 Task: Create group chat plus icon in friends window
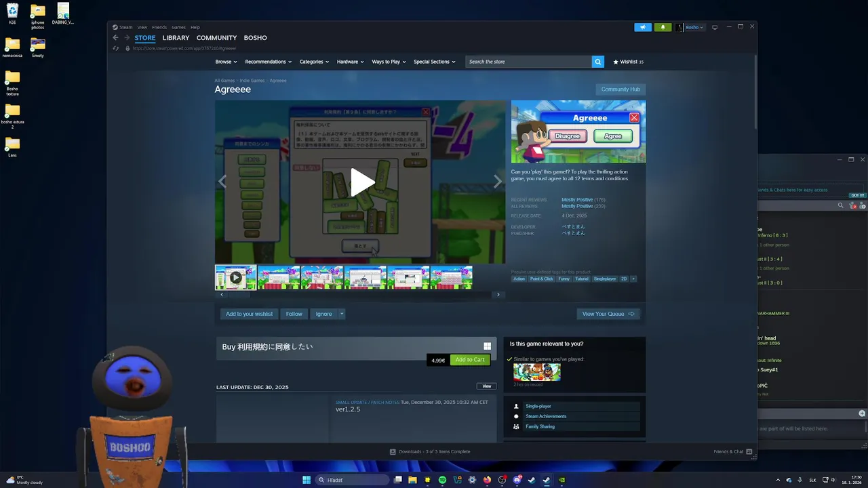(x=862, y=413)
